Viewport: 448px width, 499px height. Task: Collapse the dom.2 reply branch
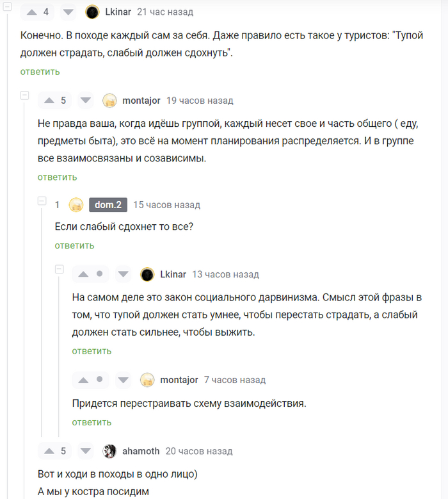(42, 200)
